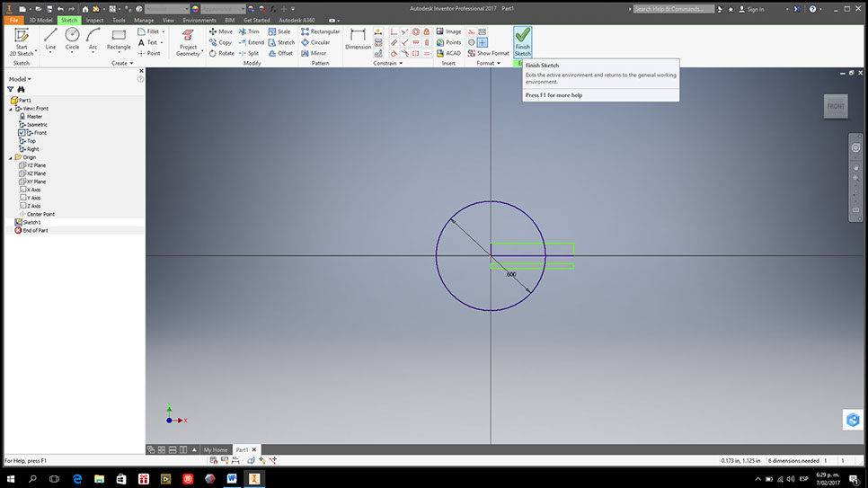Choose the Text tool
The height and width of the screenshot is (488, 868).
click(147, 42)
